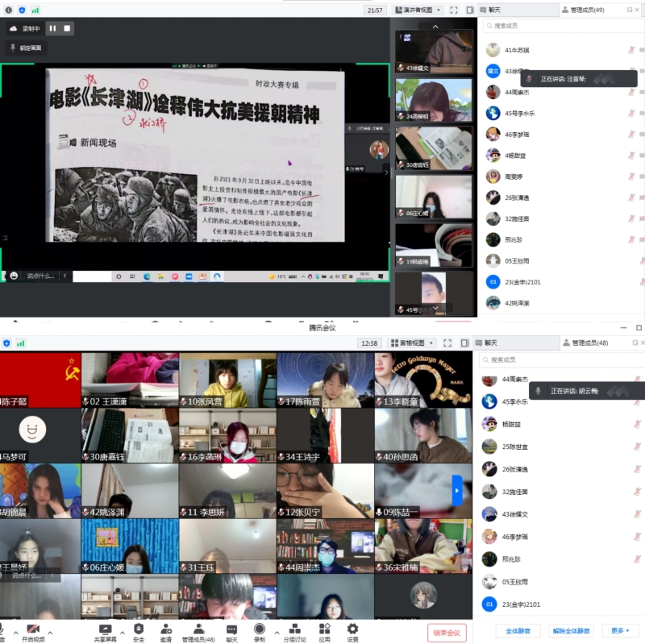The height and width of the screenshot is (644, 645).
Task: Toggle mute for 25陈世宣
Action: click(x=637, y=447)
